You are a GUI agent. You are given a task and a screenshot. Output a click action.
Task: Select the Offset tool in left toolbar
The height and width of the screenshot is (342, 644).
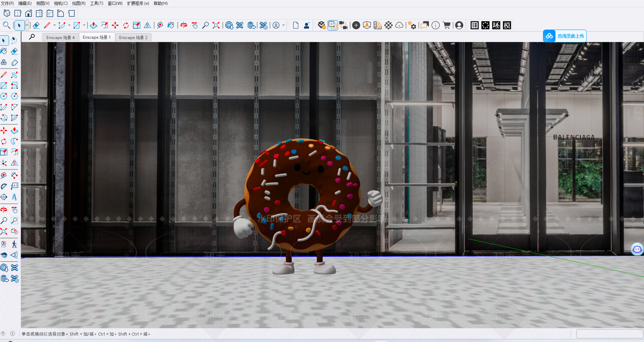14,152
